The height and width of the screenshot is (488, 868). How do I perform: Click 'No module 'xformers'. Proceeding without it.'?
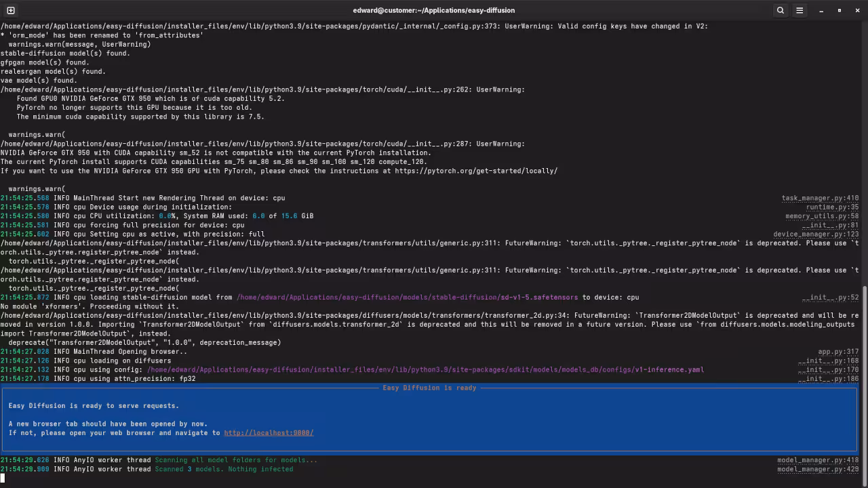click(x=90, y=306)
